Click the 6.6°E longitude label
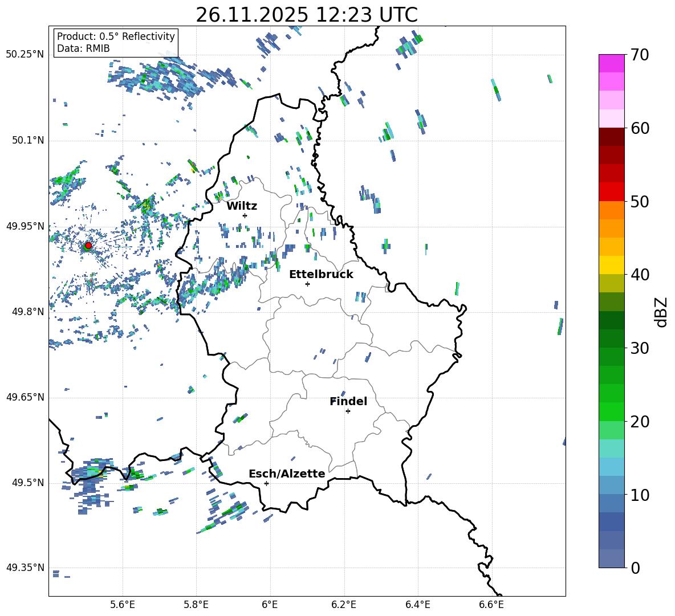The height and width of the screenshot is (616, 675). coord(491,605)
